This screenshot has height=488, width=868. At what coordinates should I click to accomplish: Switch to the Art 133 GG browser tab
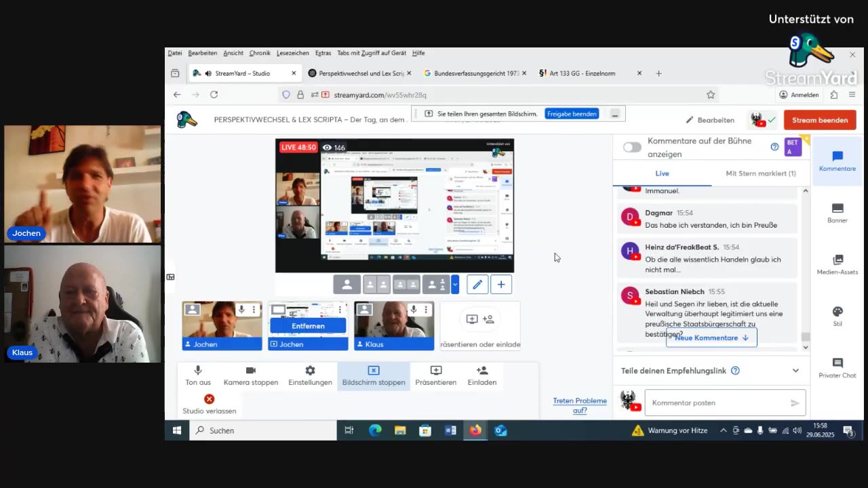coord(590,73)
